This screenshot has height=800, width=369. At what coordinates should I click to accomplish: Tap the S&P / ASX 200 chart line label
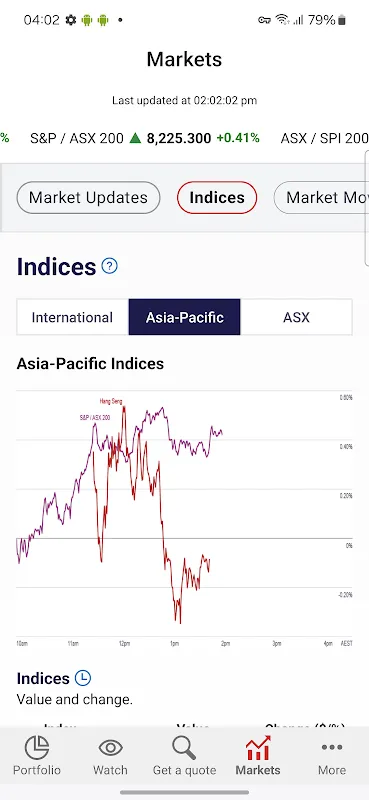[x=95, y=417]
